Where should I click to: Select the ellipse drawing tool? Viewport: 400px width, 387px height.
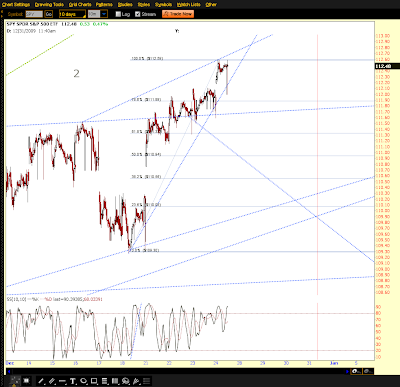click(83, 381)
